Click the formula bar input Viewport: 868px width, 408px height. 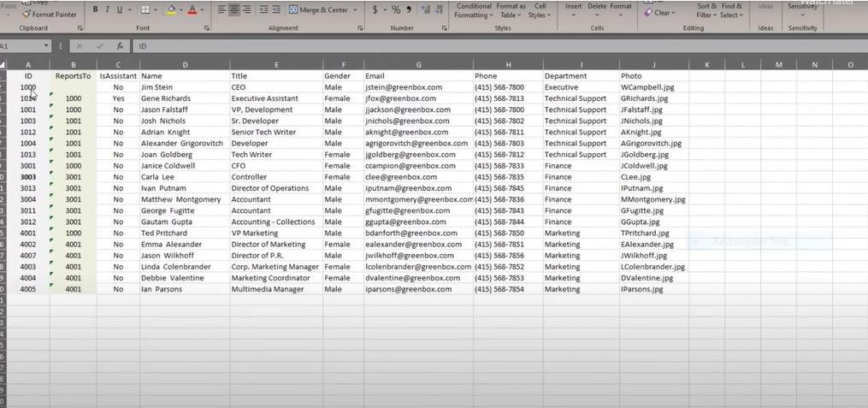pos(499,46)
